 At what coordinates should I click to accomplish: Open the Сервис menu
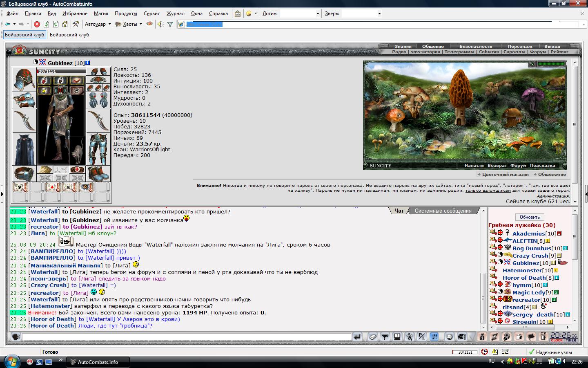[x=152, y=13]
